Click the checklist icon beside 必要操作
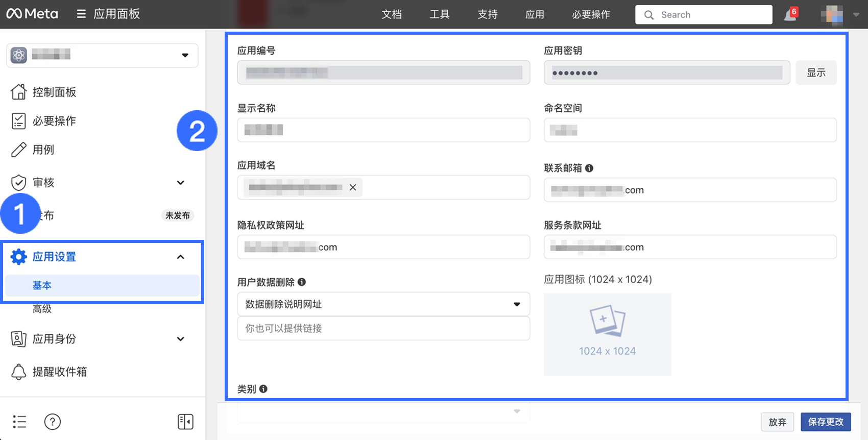868x440 pixels. click(19, 121)
